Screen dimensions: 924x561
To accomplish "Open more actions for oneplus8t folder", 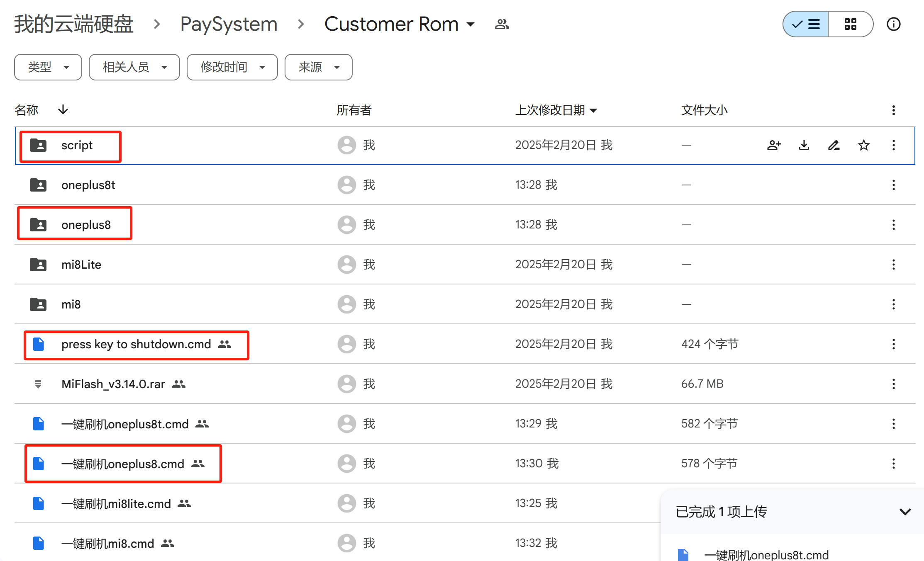I will click(x=893, y=185).
